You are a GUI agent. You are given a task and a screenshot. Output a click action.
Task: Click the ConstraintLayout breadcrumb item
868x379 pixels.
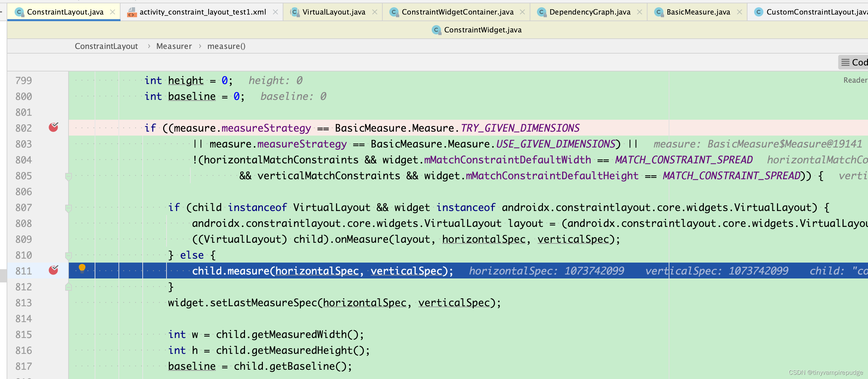pos(106,46)
